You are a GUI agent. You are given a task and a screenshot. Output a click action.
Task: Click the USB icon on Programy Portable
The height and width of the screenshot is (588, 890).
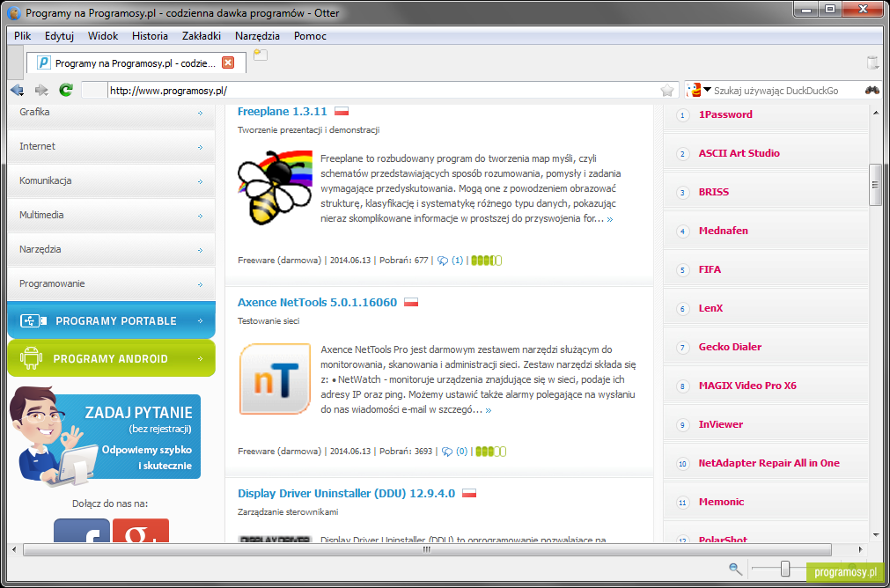click(34, 320)
